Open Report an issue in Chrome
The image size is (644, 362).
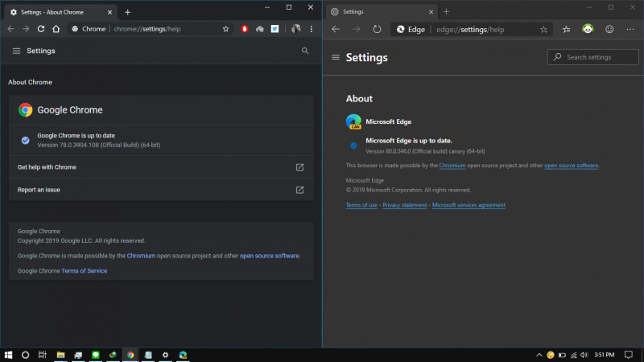click(161, 190)
